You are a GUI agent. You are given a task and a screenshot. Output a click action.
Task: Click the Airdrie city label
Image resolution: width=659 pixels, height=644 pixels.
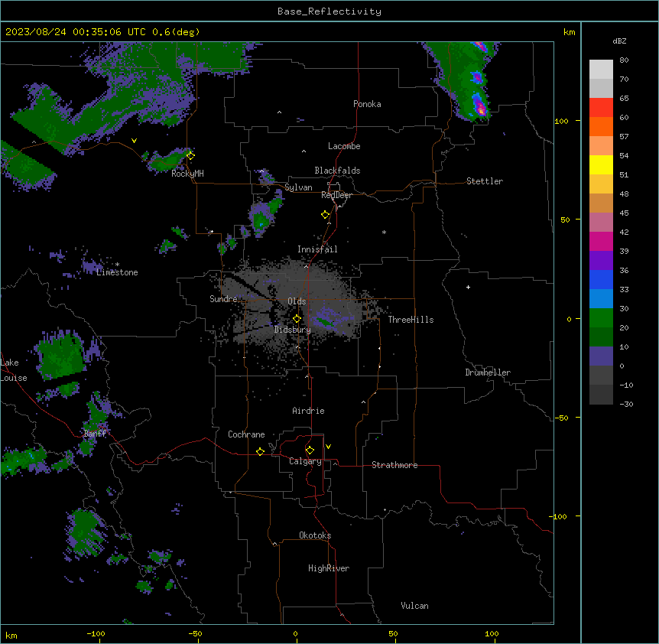coord(308,411)
